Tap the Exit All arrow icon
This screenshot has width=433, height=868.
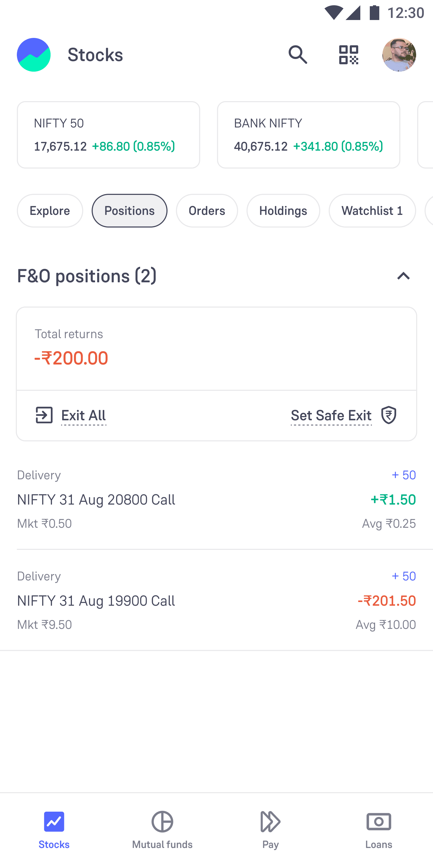(44, 415)
